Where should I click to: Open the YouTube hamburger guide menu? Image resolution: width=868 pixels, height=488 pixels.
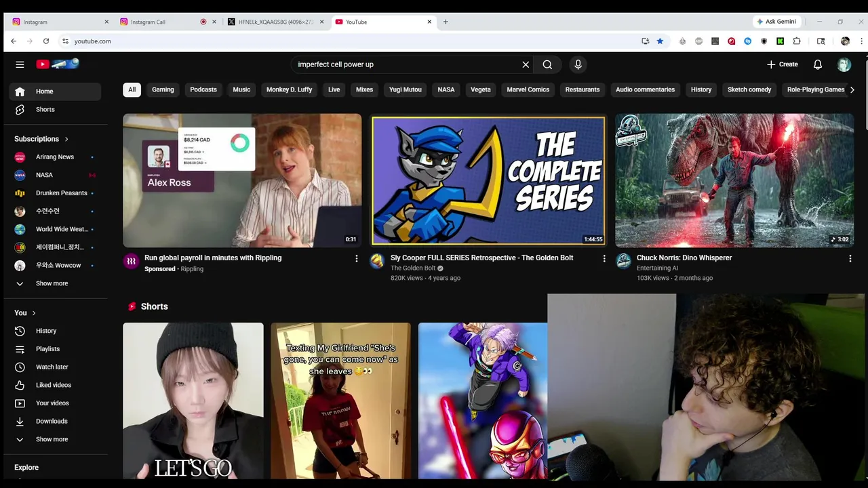click(20, 64)
